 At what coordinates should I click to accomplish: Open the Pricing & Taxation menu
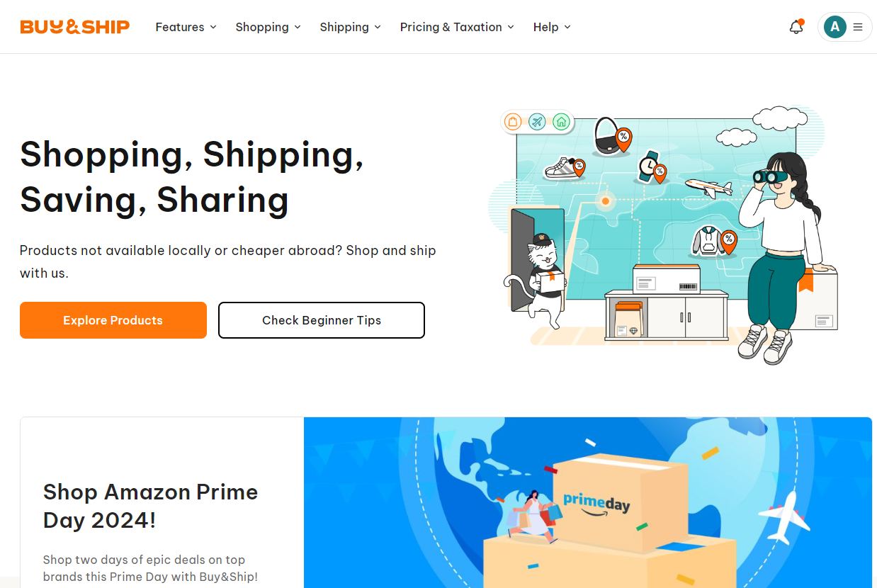tap(458, 27)
